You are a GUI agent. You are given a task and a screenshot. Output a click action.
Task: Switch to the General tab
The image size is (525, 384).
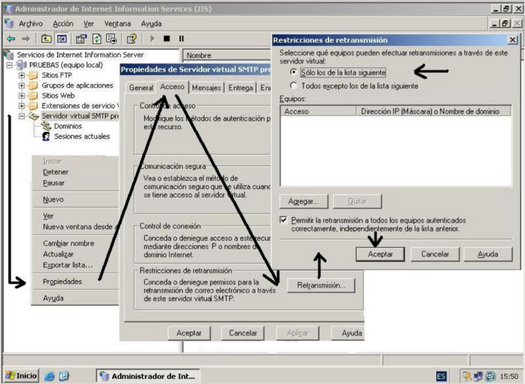tap(141, 88)
